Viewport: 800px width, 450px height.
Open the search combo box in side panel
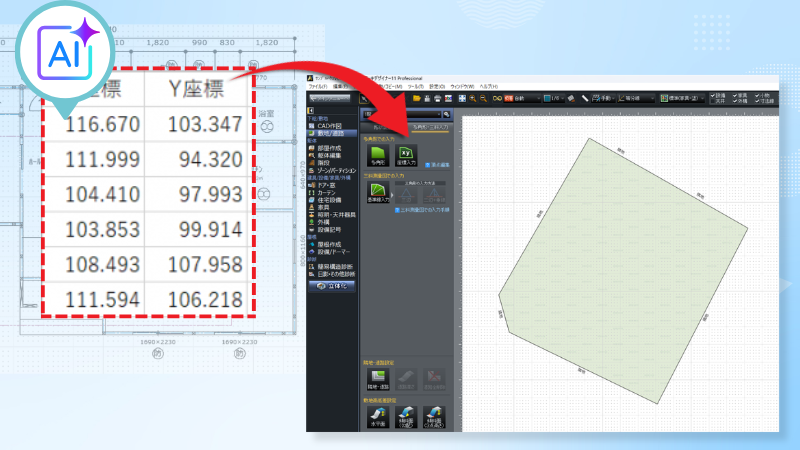coord(402,114)
